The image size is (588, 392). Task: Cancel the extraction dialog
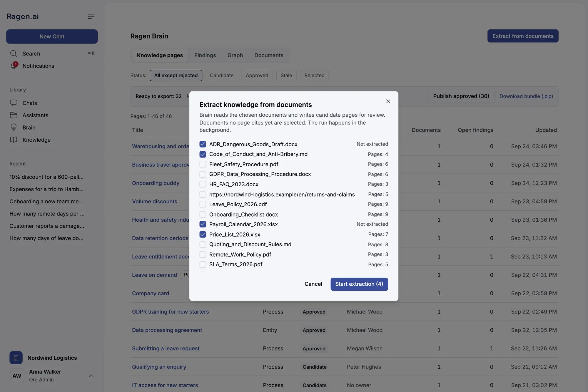coord(313,284)
